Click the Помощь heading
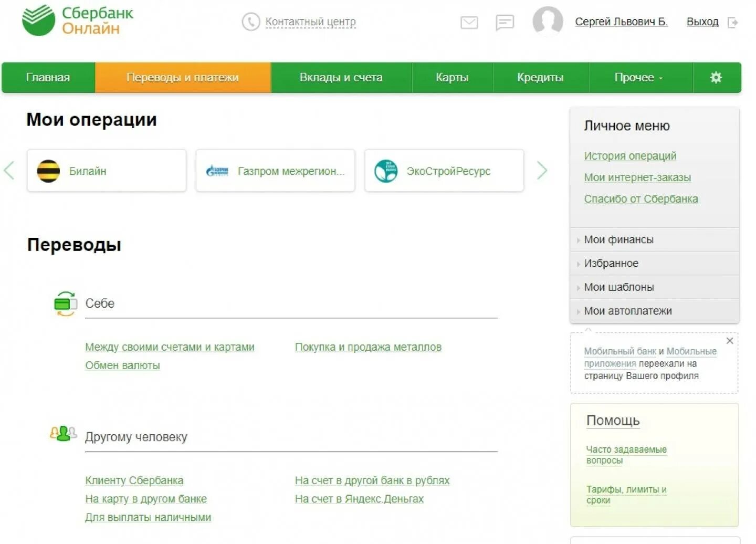 613,421
